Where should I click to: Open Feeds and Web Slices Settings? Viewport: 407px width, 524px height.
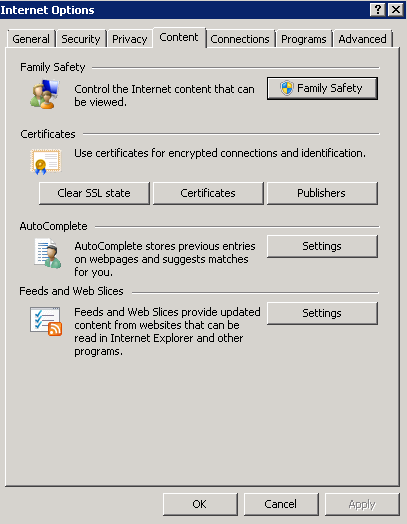322,313
